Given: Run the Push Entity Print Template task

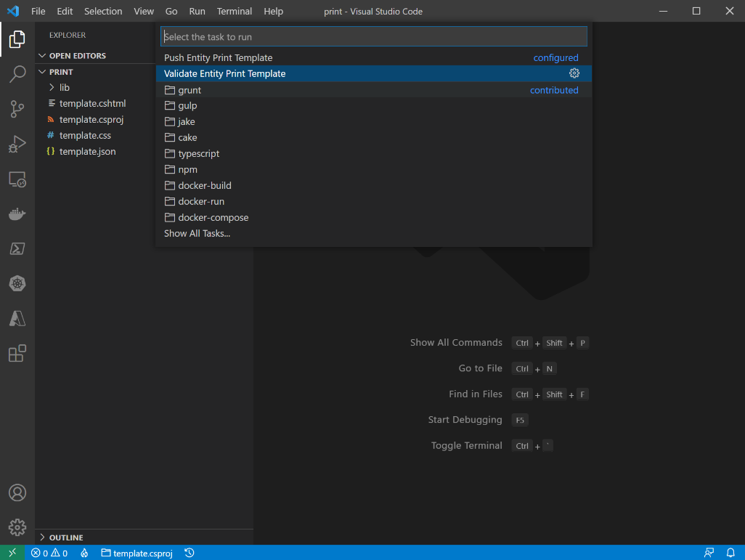Looking at the screenshot, I should tap(374, 57).
